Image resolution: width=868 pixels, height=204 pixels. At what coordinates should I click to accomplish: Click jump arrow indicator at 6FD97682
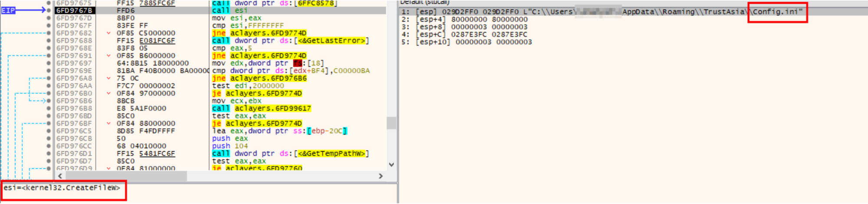(x=108, y=33)
